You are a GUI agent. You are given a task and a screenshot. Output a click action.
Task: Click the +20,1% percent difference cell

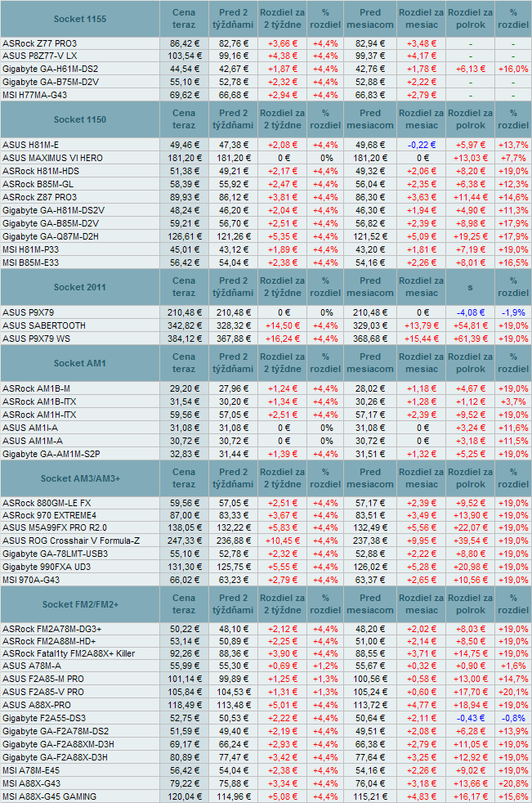[x=513, y=692]
